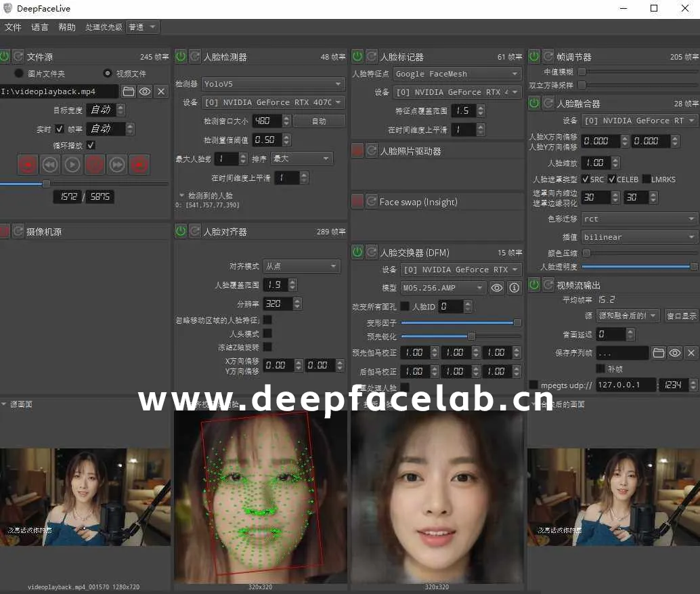The image size is (700, 594).
Task: Click the 人脸透明度 slider
Action: (640, 267)
